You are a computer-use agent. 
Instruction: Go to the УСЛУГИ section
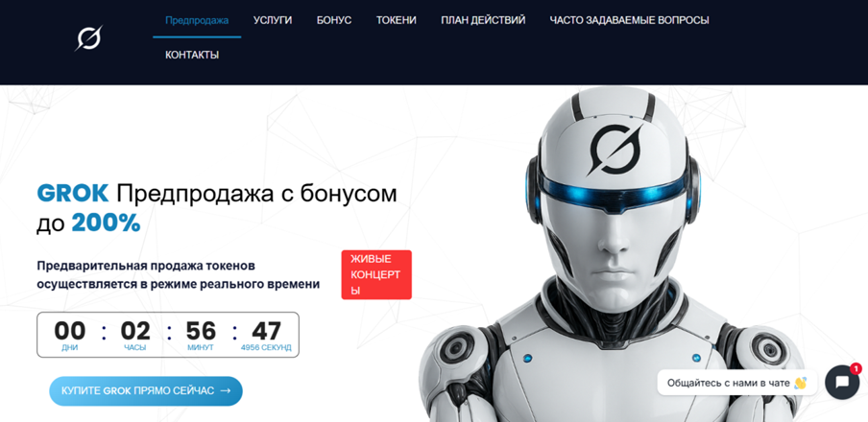(273, 20)
